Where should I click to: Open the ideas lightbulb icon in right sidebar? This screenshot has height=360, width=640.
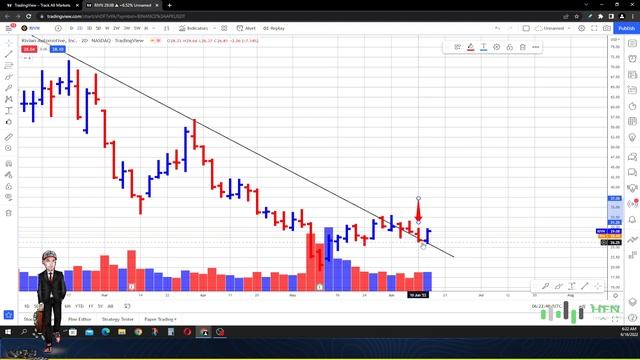tap(632, 138)
